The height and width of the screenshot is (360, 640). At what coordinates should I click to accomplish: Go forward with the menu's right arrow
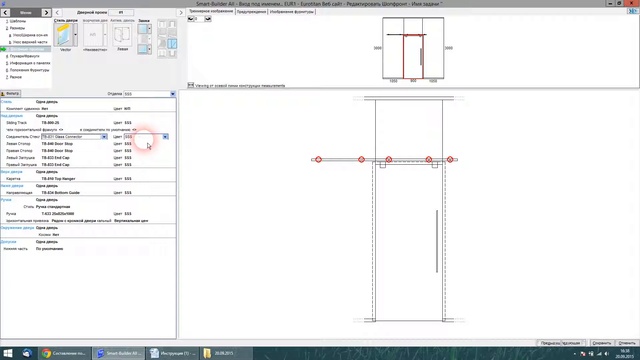click(46, 13)
